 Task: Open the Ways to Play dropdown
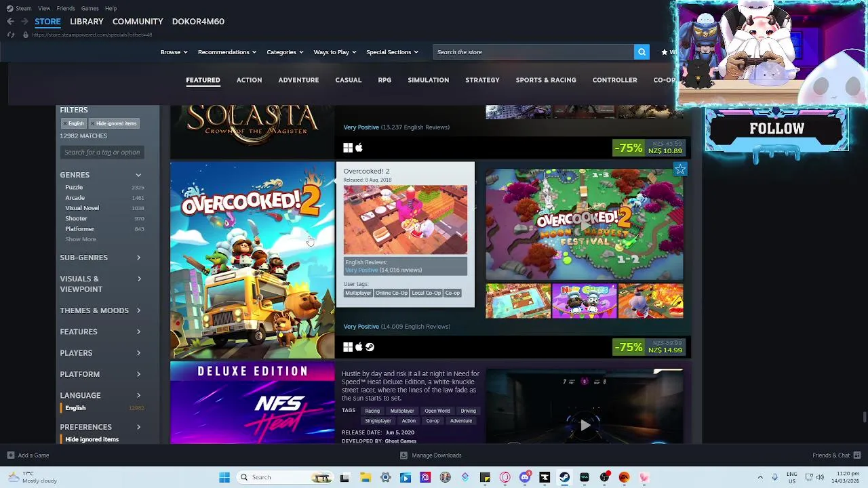tap(335, 52)
